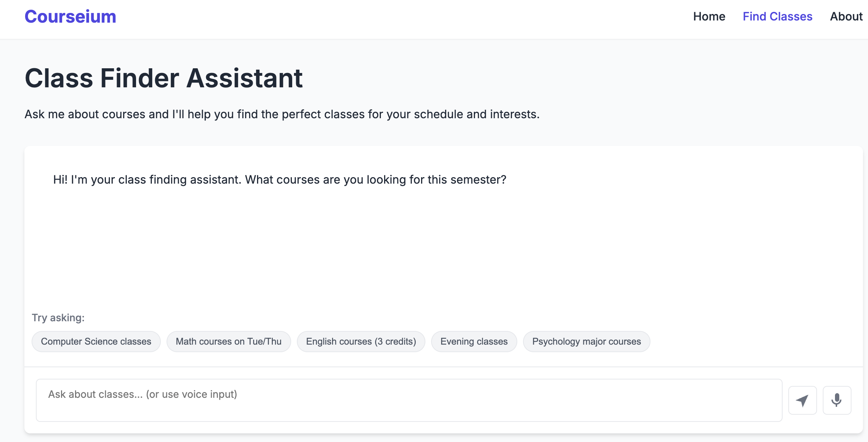
Task: Click the empty row right of the suggestion chips
Action: pos(754,341)
